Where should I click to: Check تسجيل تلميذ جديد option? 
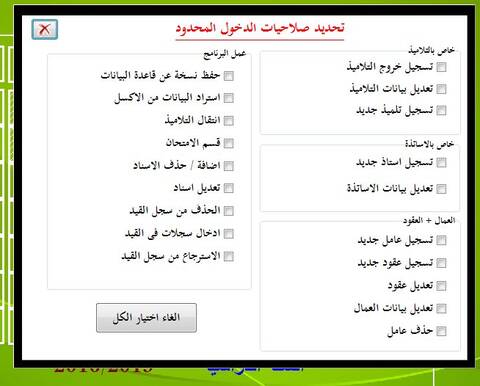point(441,110)
